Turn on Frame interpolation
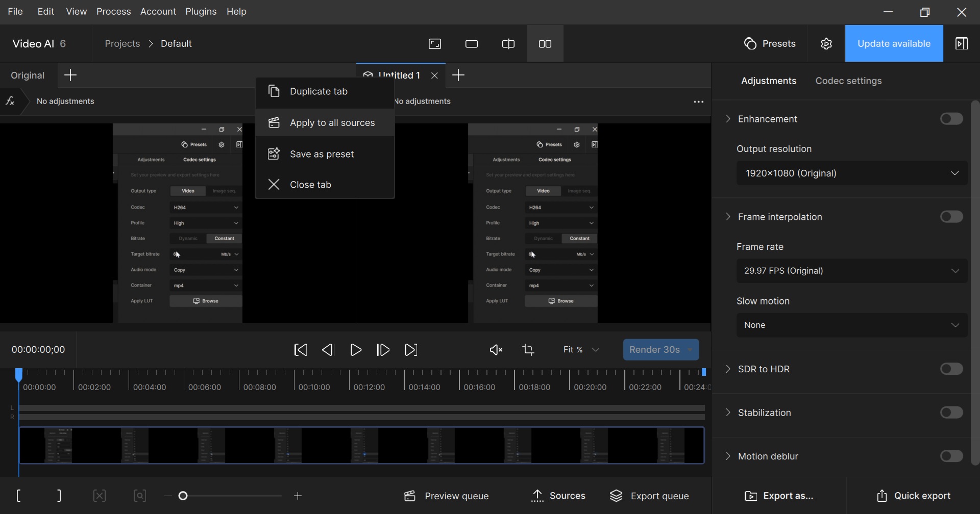Viewport: 980px width, 514px height. click(951, 217)
